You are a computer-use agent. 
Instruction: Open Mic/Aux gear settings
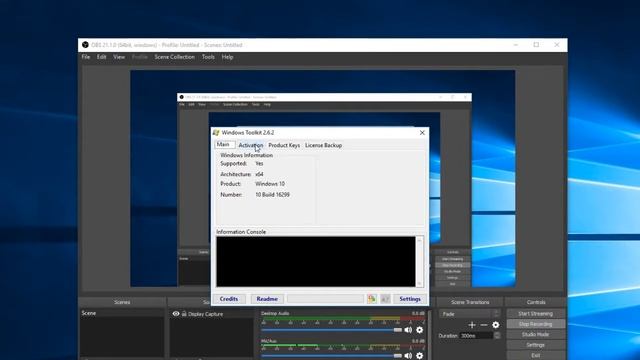[x=420, y=356]
